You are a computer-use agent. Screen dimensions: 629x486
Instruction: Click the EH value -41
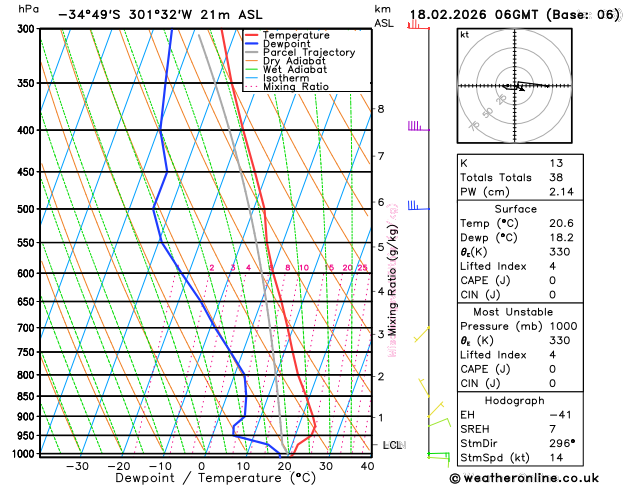click(x=560, y=415)
